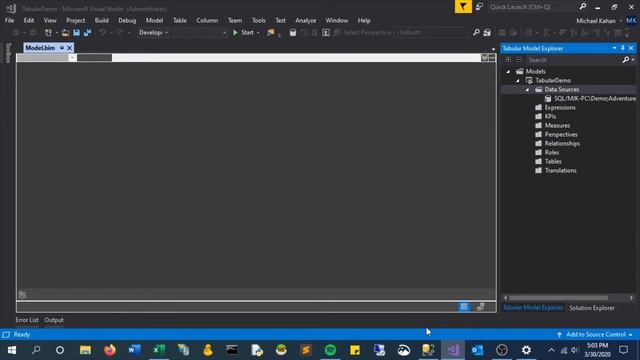The image size is (640, 360).
Task: Click the MK account badge icon
Action: (631, 20)
